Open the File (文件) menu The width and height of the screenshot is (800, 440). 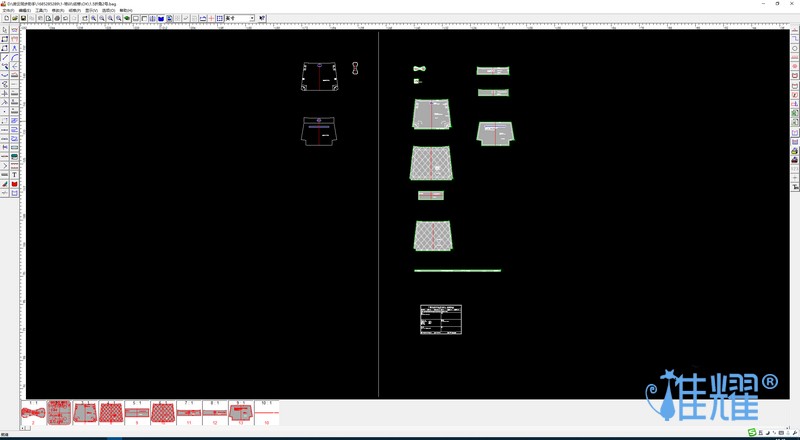pos(8,10)
